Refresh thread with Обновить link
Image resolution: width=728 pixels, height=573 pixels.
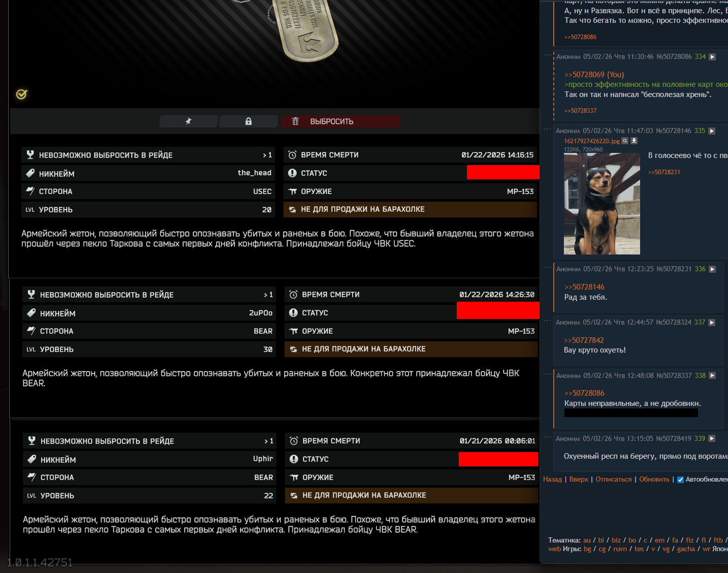click(x=654, y=480)
